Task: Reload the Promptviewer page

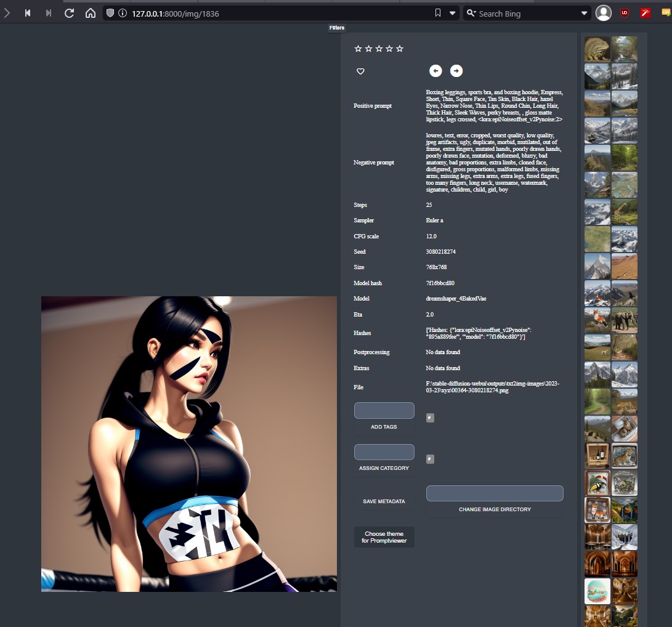Action: pos(69,12)
